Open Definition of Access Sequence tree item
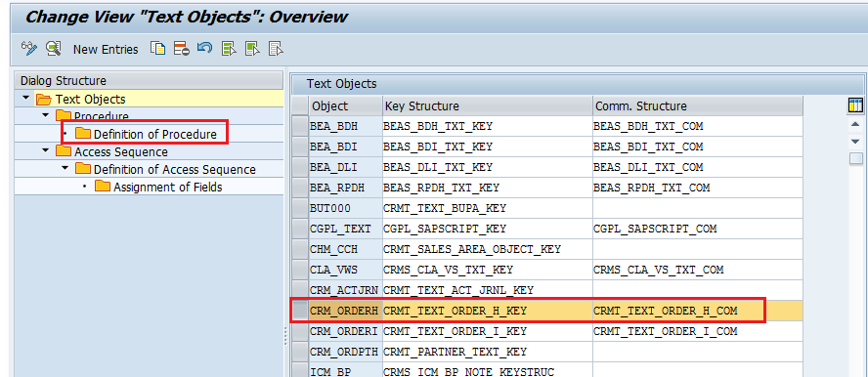The width and height of the screenshot is (868, 377). [174, 169]
